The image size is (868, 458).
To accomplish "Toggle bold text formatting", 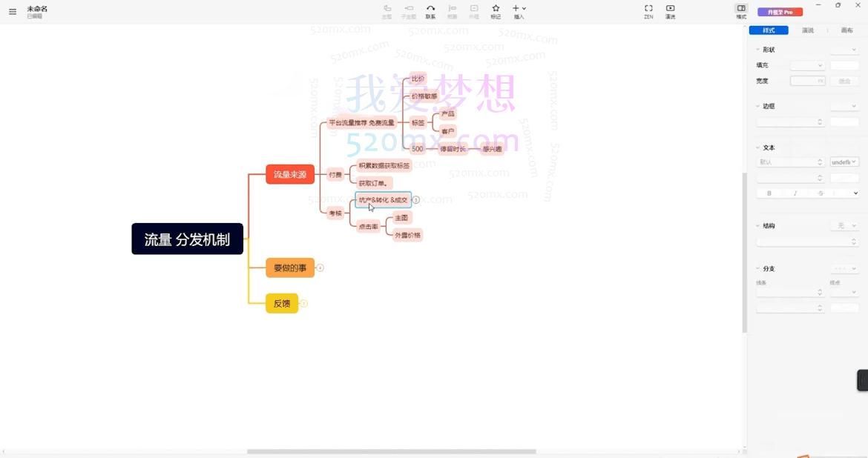I will click(769, 193).
